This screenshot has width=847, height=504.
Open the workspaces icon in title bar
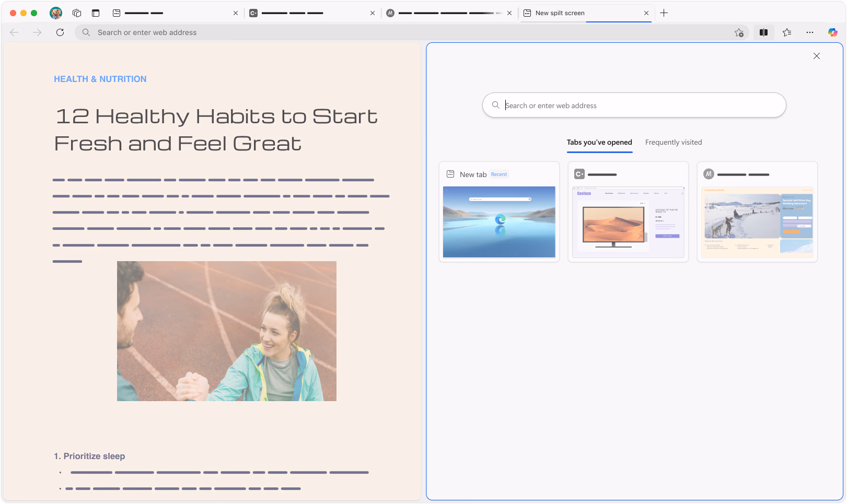click(77, 13)
